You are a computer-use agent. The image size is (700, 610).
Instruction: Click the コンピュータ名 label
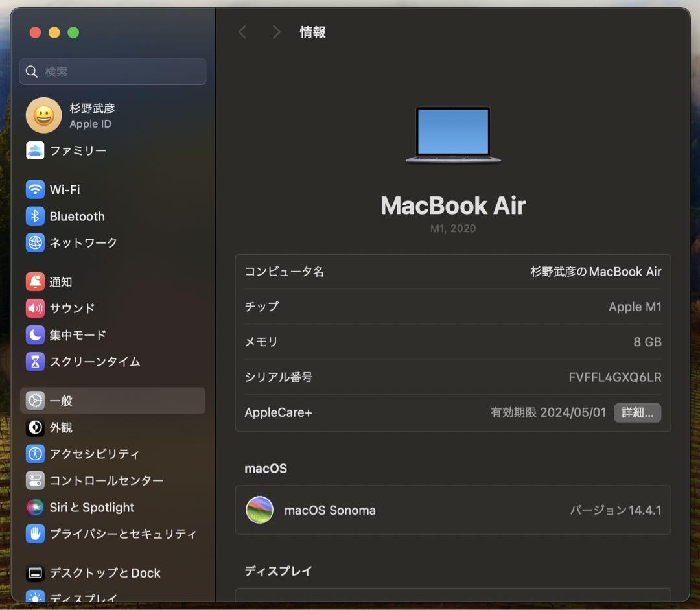285,272
